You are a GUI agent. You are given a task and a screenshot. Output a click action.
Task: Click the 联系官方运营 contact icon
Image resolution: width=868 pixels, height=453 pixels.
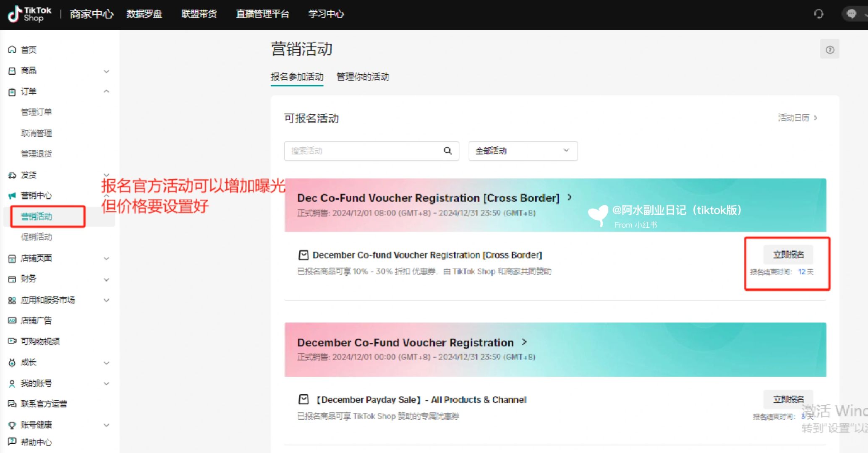coord(12,404)
